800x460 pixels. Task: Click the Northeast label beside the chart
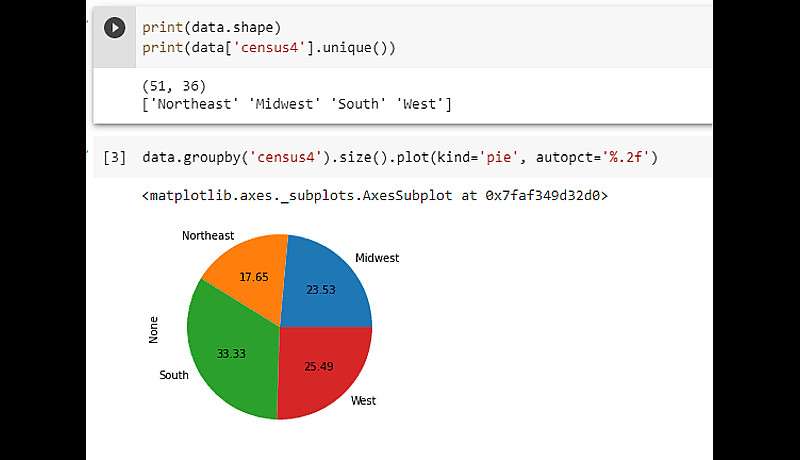pos(208,236)
